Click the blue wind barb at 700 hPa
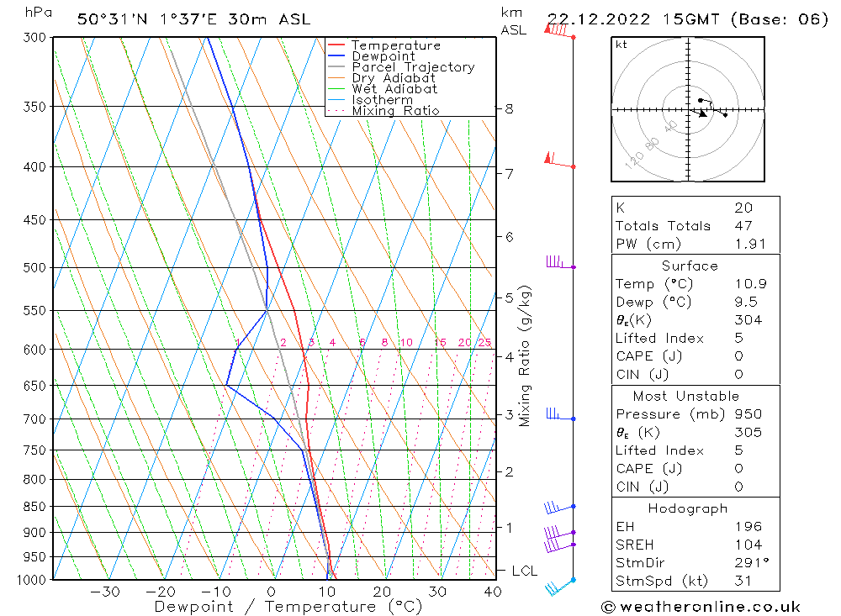The height and width of the screenshot is (616, 841). [560, 413]
